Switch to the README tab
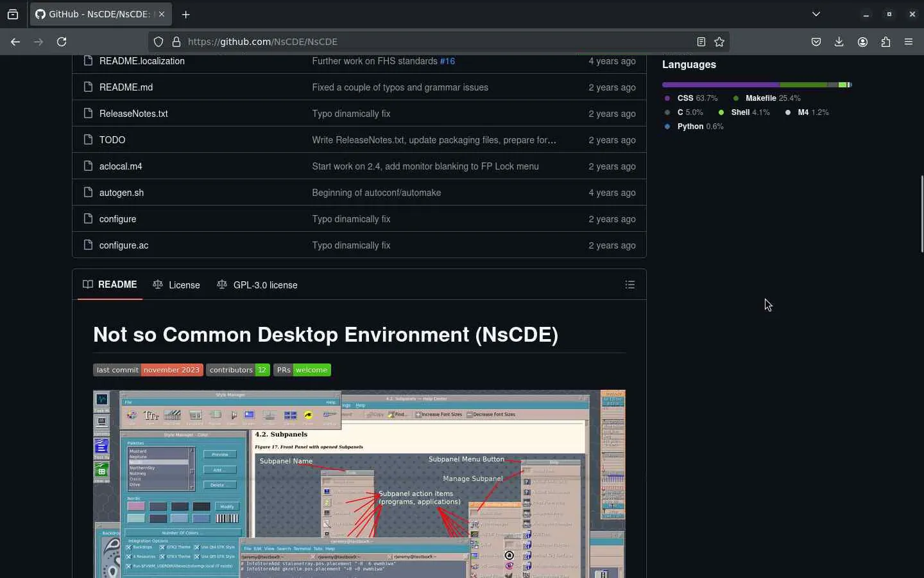The width and height of the screenshot is (924, 578). (110, 285)
